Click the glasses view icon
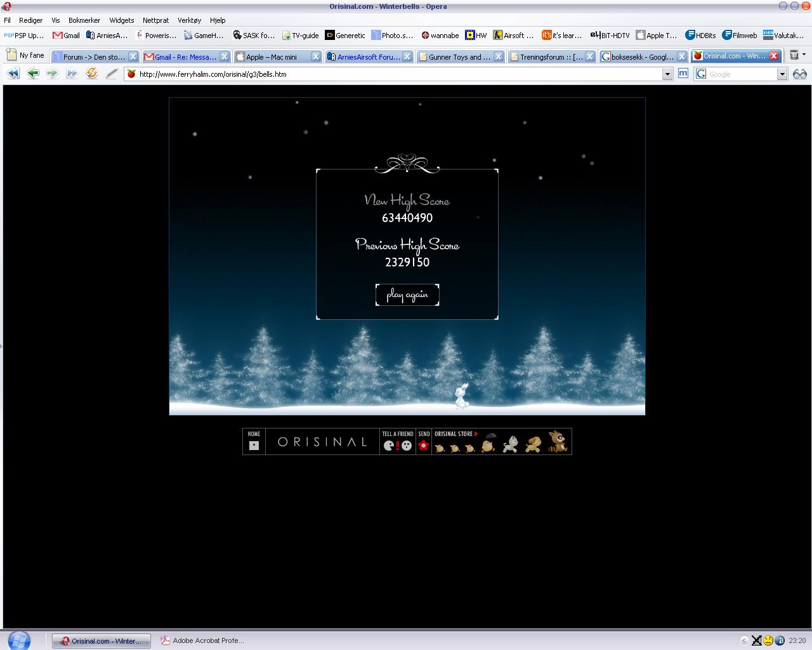Viewport: 812px width, 650px height. [799, 74]
